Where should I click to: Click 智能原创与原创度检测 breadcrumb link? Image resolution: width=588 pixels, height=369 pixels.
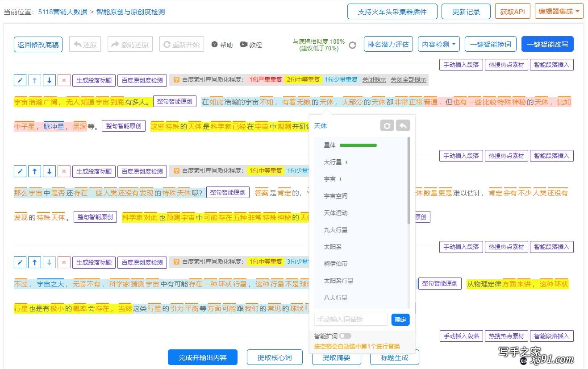130,12
